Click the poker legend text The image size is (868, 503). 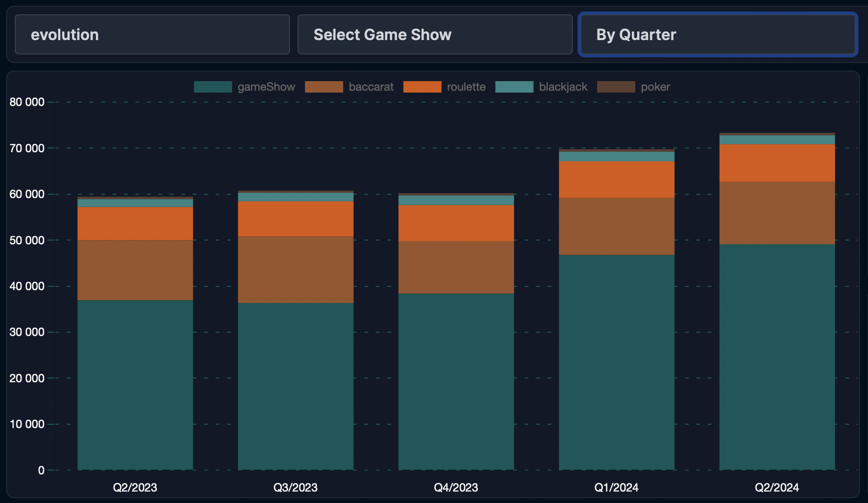[655, 87]
